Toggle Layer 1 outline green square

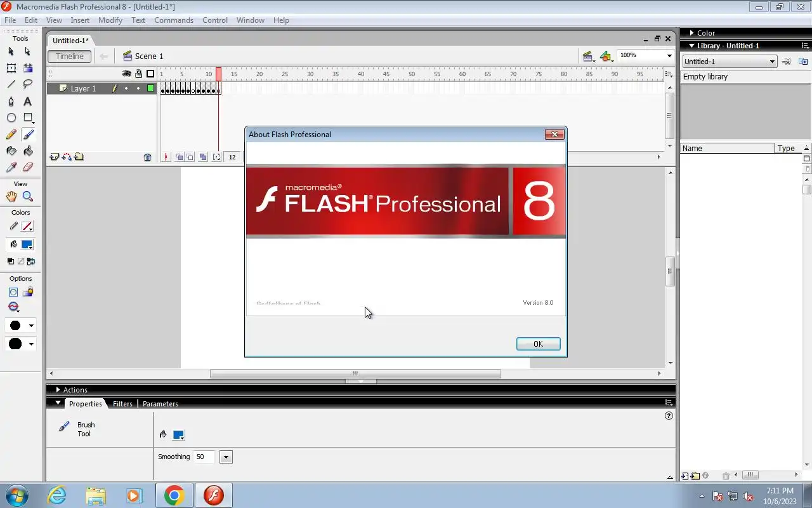tap(150, 88)
